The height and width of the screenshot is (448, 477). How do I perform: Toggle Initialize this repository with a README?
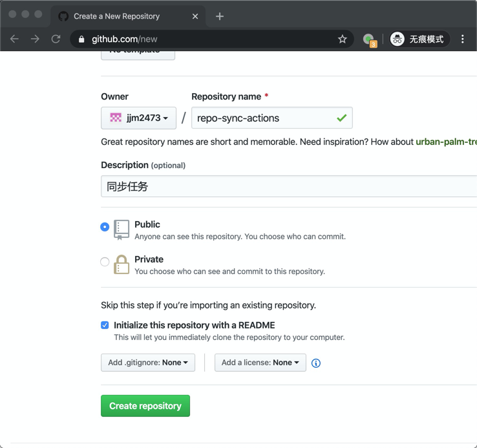pyautogui.click(x=105, y=325)
